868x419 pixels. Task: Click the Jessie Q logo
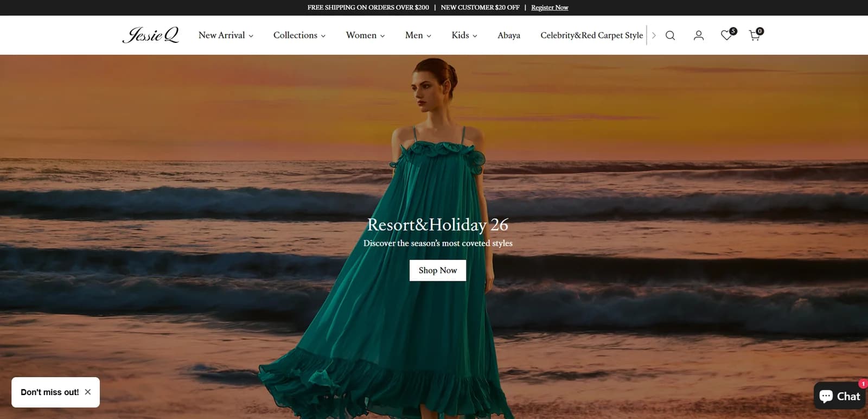[x=151, y=35]
